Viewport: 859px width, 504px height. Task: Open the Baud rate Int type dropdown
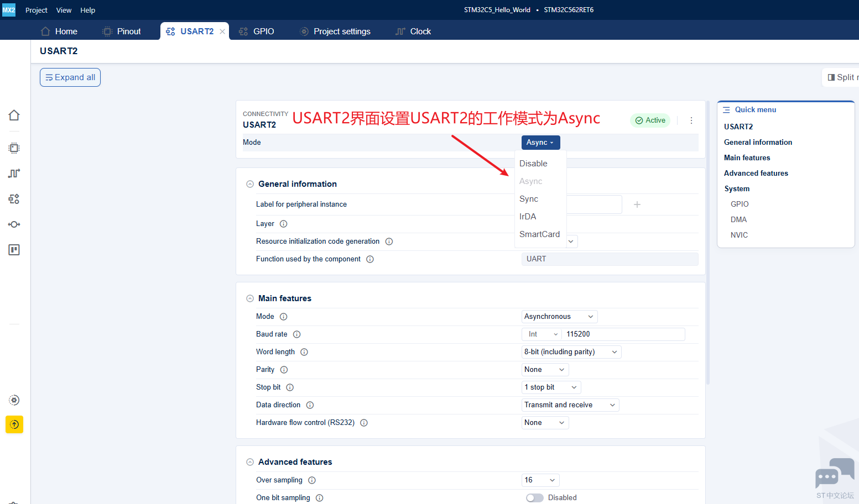[542, 334]
